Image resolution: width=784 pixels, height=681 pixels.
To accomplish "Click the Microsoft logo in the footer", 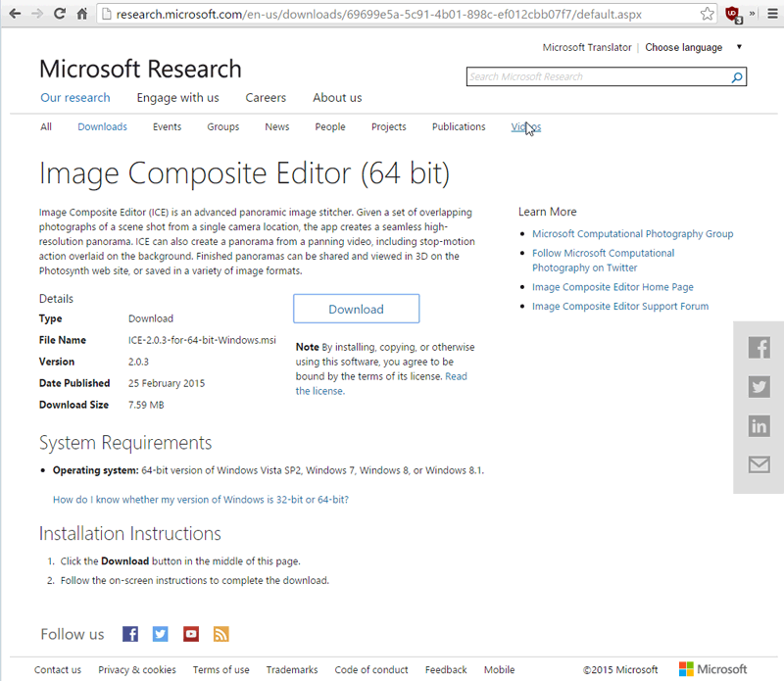I will coord(712,669).
